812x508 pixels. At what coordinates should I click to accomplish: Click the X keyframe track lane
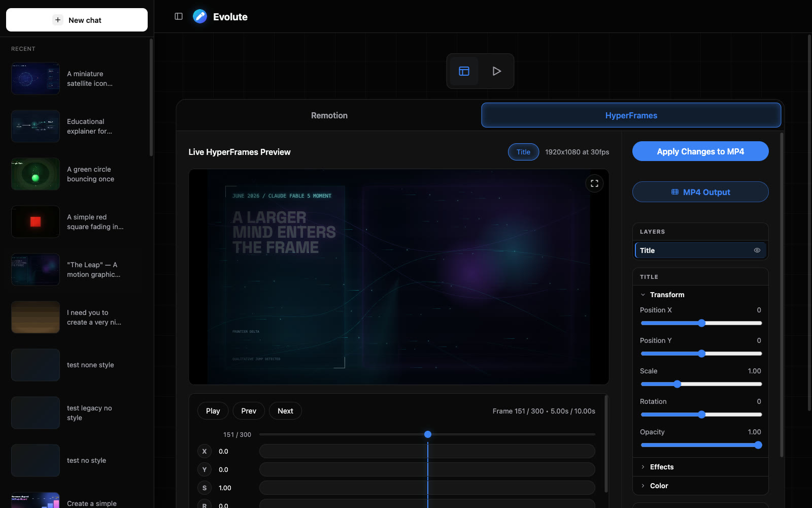click(427, 451)
